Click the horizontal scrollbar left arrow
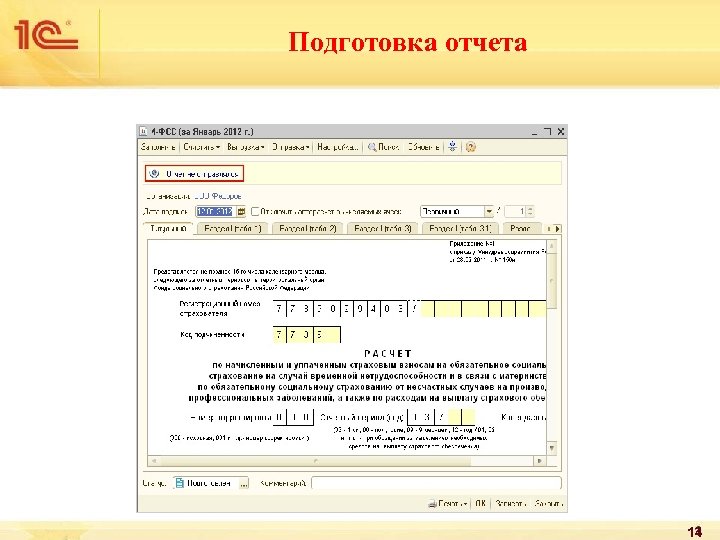The width and height of the screenshot is (720, 540). point(154,461)
